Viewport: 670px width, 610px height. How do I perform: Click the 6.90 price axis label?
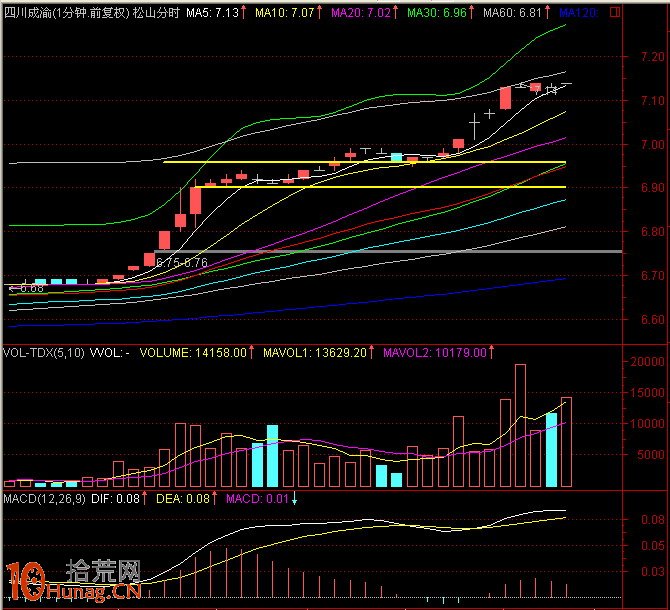click(652, 188)
